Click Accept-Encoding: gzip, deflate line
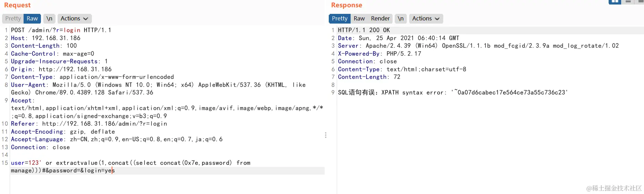This screenshot has width=644, height=194. point(63,132)
